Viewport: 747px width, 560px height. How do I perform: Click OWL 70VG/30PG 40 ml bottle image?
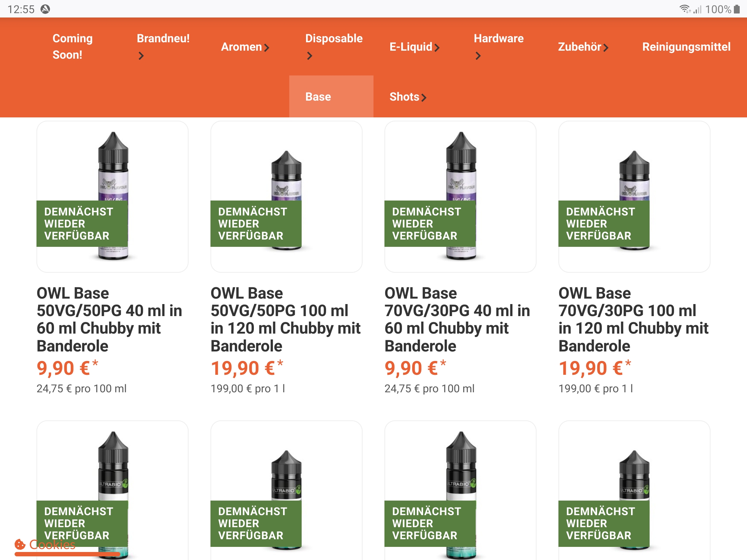click(460, 197)
